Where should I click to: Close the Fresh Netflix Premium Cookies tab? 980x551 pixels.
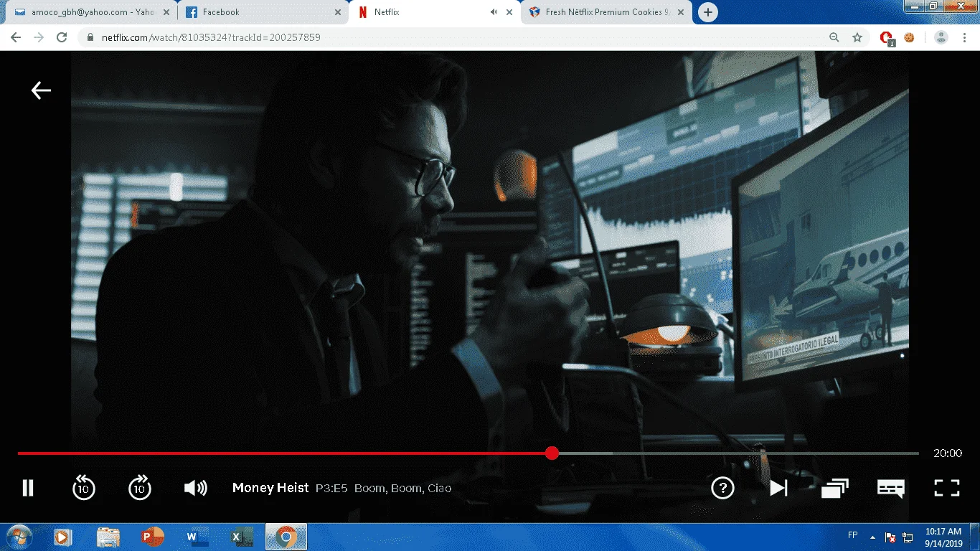[x=681, y=12]
